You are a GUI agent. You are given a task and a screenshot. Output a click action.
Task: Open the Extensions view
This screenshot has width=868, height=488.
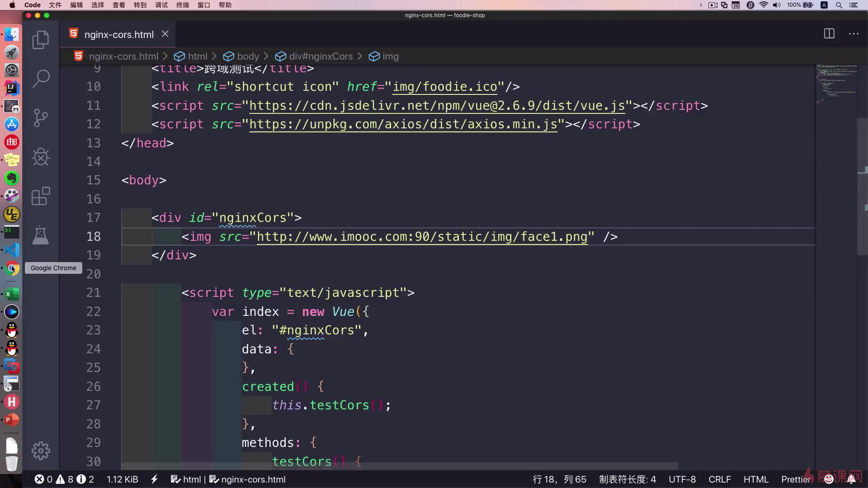point(41,196)
